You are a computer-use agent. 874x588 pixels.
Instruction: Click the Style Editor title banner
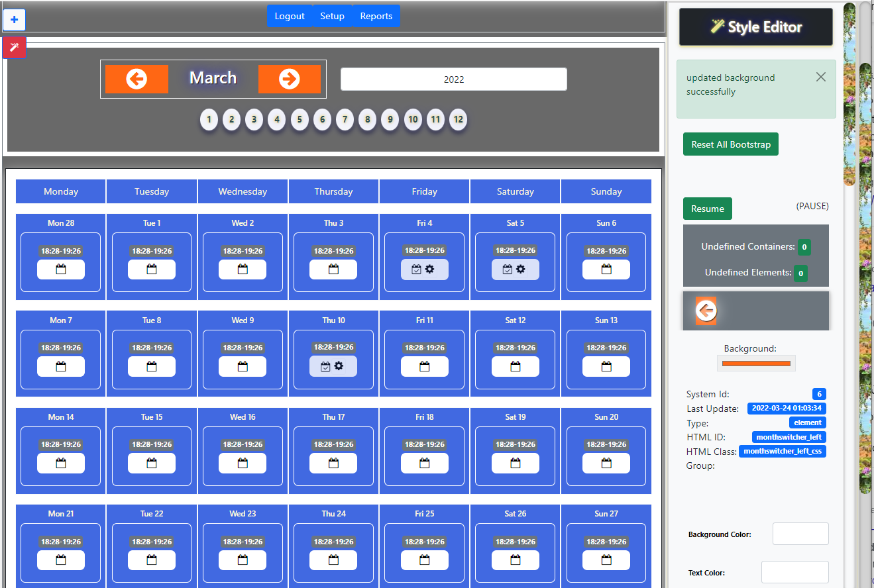(x=756, y=27)
